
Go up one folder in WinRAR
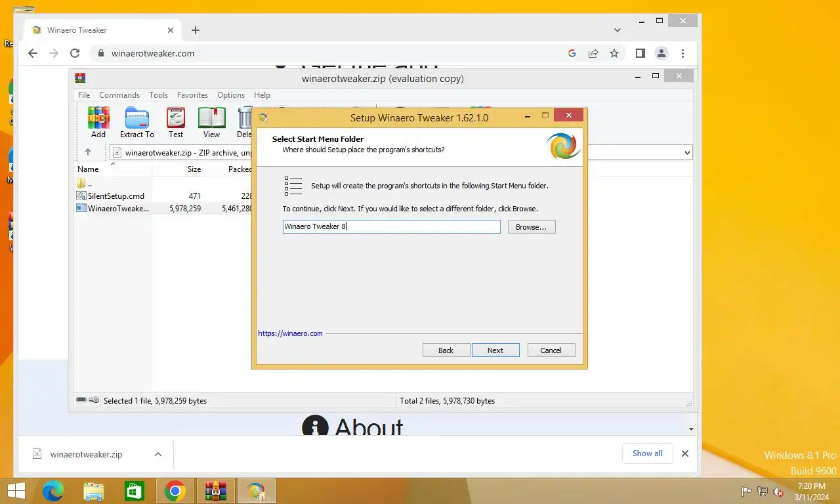[88, 152]
